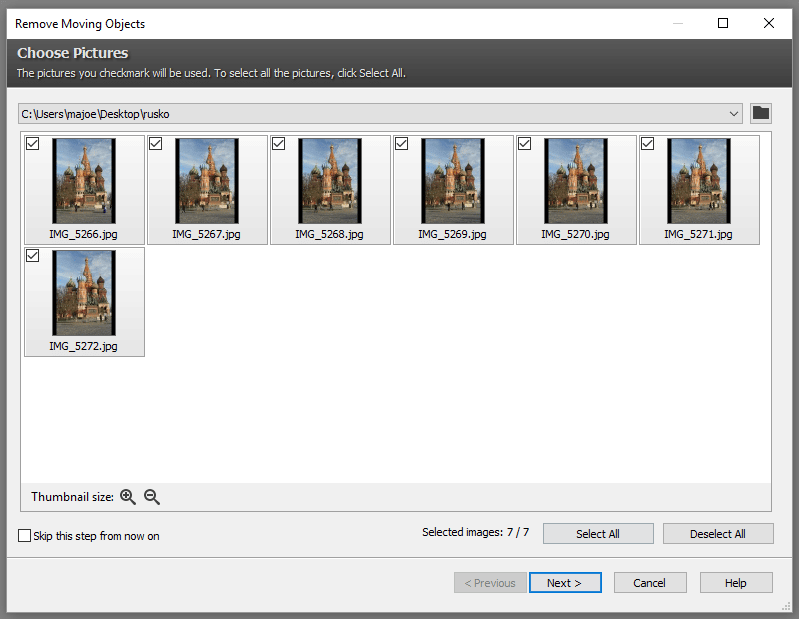Click the Thumbnail size: label
799x619 pixels.
[72, 497]
